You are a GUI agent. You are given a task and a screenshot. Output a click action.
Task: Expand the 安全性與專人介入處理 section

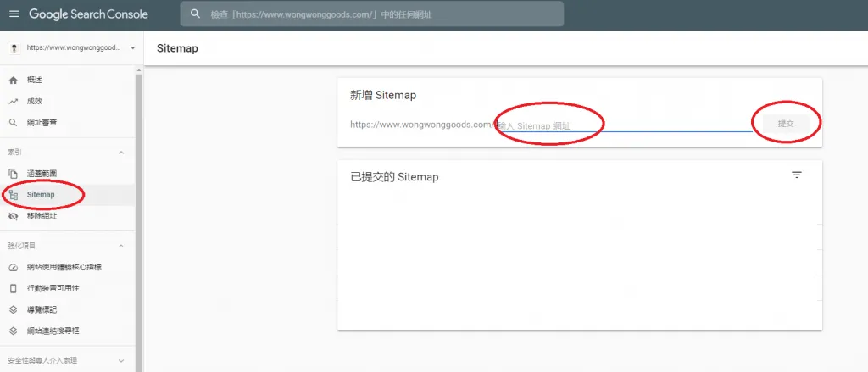120,360
